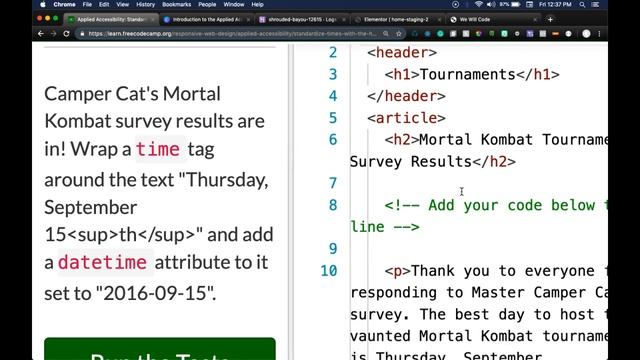Reload the current page
640x360 pixels.
(66, 34)
